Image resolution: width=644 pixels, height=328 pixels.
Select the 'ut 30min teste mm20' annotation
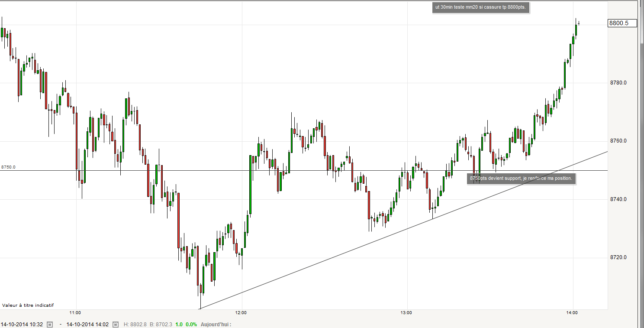(x=481, y=8)
